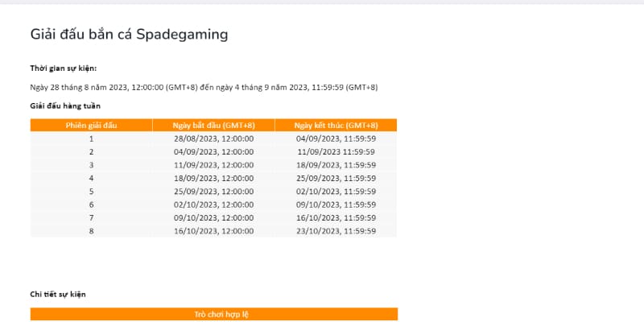Click start date 16/10/2023, 12:00:00
This screenshot has height=322, width=644.
pyautogui.click(x=213, y=231)
